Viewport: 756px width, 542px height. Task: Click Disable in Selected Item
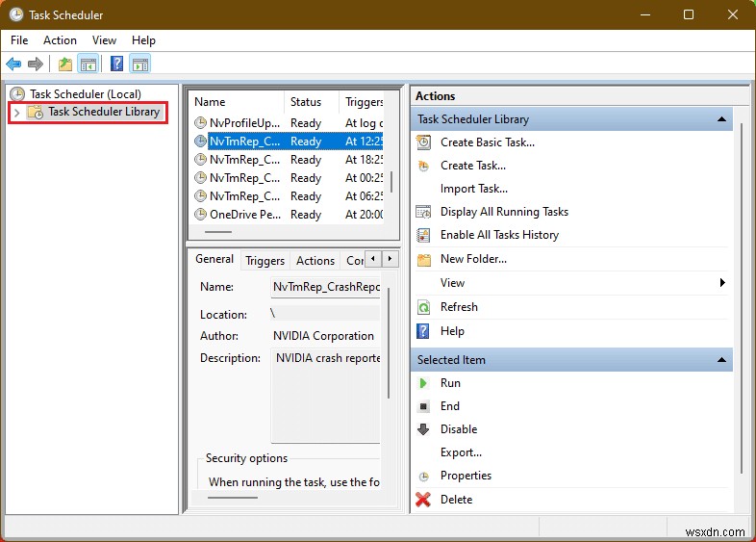pyautogui.click(x=459, y=429)
